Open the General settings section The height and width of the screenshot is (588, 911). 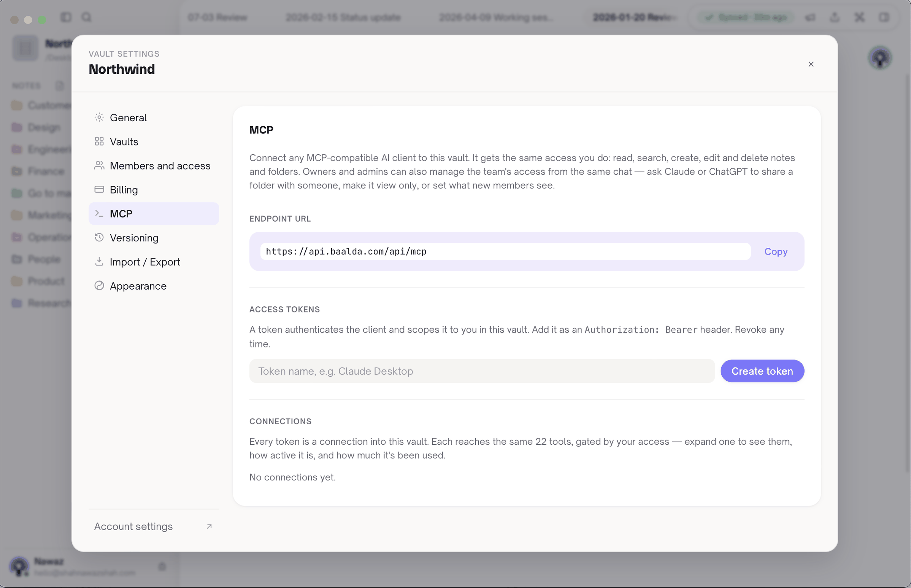pyautogui.click(x=154, y=117)
